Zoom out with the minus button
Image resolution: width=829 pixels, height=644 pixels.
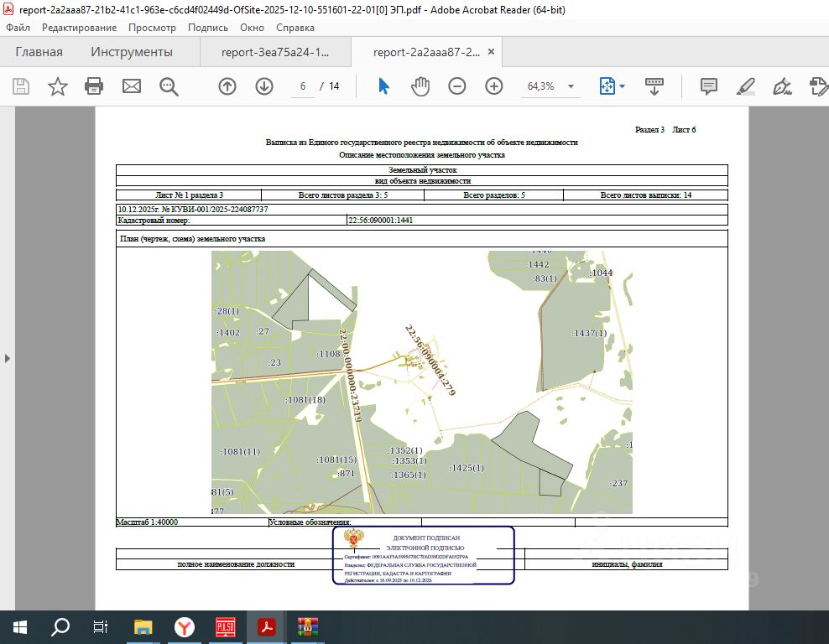(x=457, y=86)
